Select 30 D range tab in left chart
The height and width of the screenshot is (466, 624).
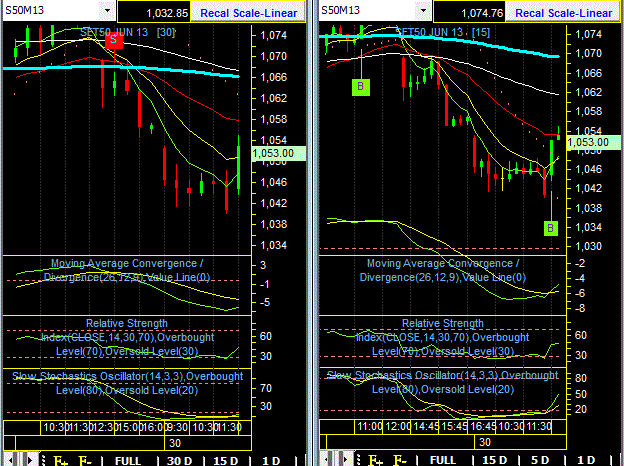[x=179, y=460]
